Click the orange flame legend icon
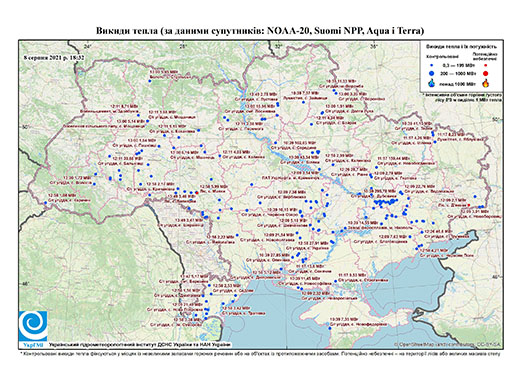This screenshot has width=520, height=368. (485, 83)
